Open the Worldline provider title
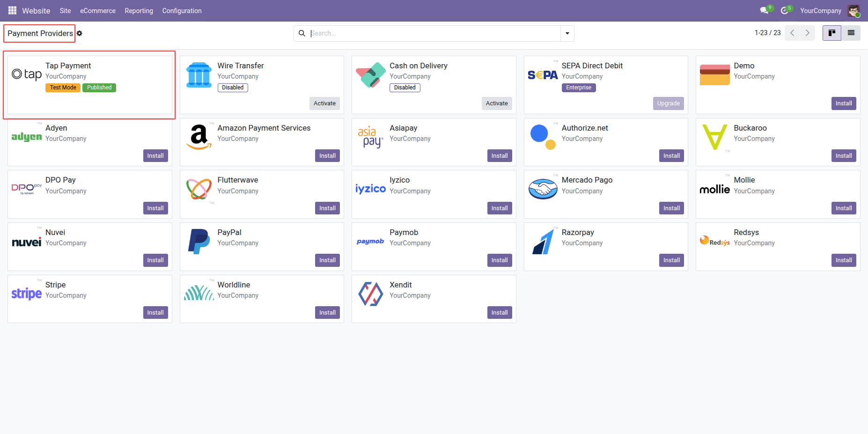This screenshot has height=434, width=868. coord(234,285)
